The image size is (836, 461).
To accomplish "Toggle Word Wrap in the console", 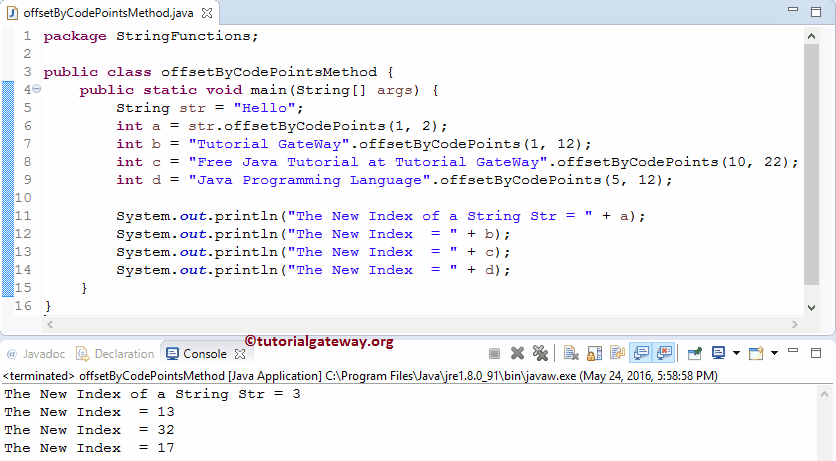I will (x=617, y=353).
